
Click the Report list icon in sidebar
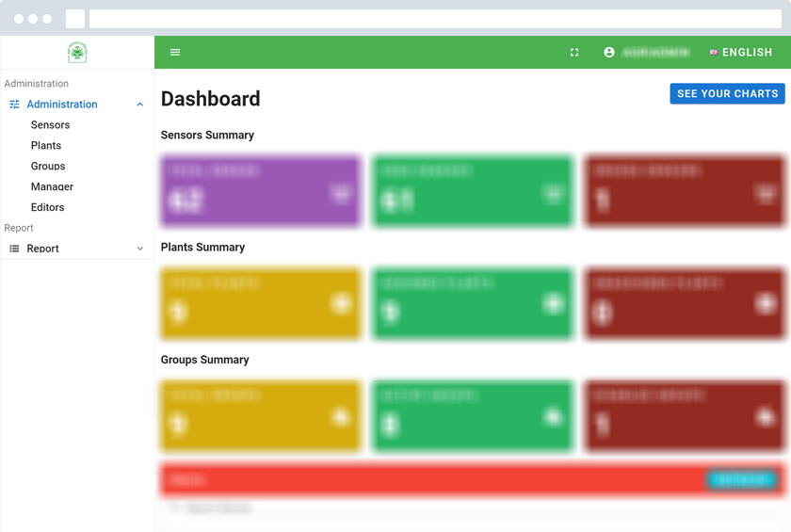click(14, 249)
